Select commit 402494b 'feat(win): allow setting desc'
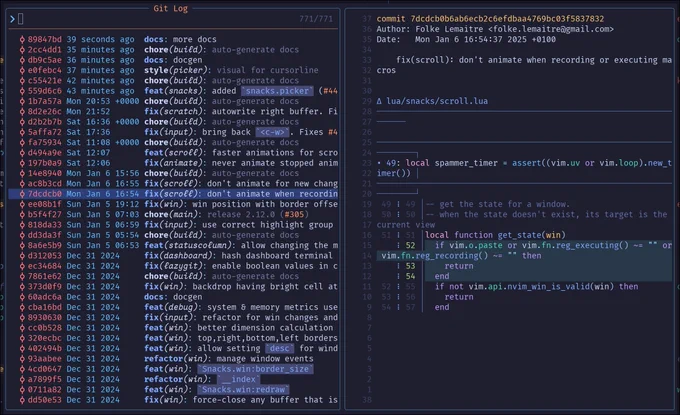680x415 pixels. point(173,348)
